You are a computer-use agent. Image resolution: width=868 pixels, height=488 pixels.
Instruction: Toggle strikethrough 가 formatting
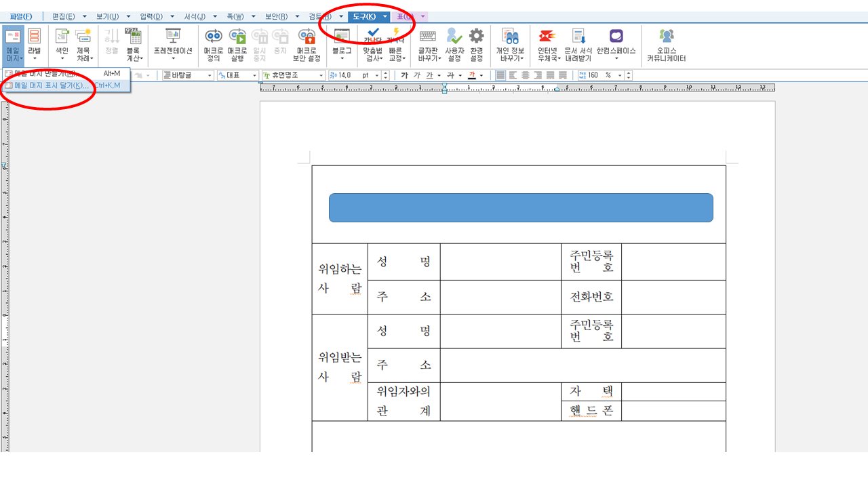point(450,75)
